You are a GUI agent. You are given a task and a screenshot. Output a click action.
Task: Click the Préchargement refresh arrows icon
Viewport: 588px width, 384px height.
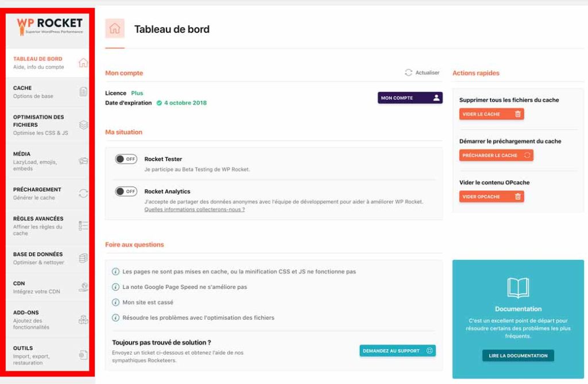pyautogui.click(x=83, y=193)
